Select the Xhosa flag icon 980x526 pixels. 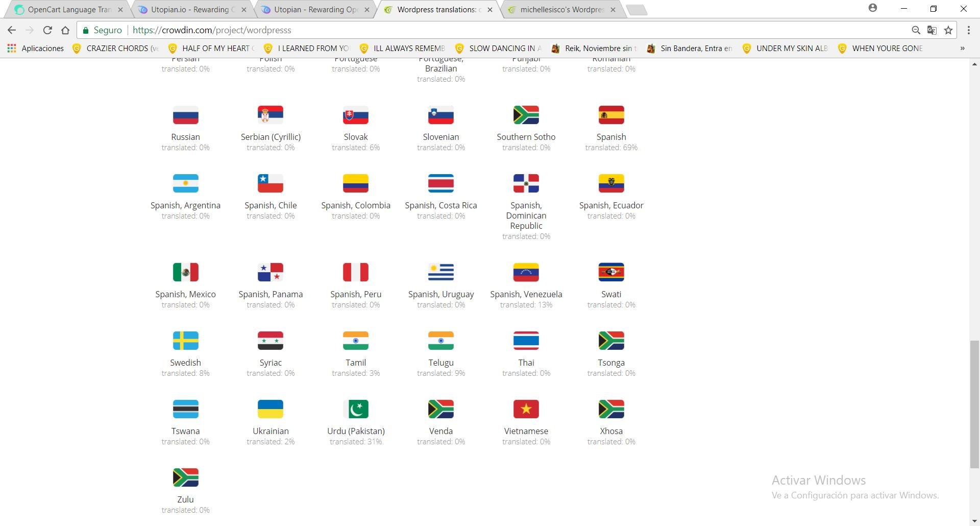(611, 410)
